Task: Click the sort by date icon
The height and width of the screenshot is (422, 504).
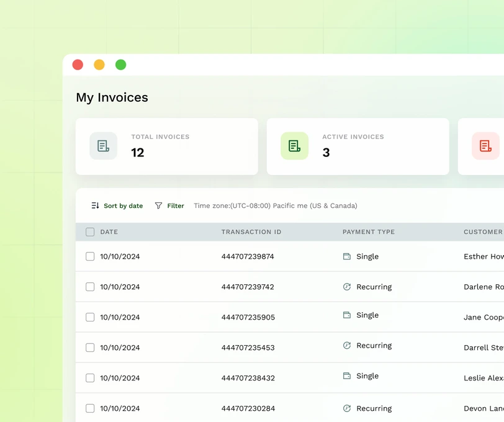Action: point(95,205)
